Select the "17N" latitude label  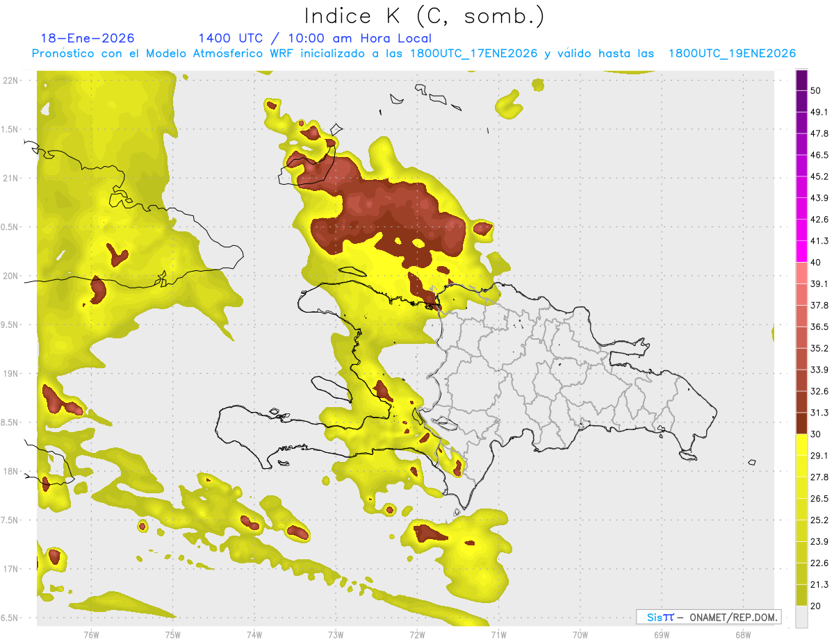tap(10, 569)
